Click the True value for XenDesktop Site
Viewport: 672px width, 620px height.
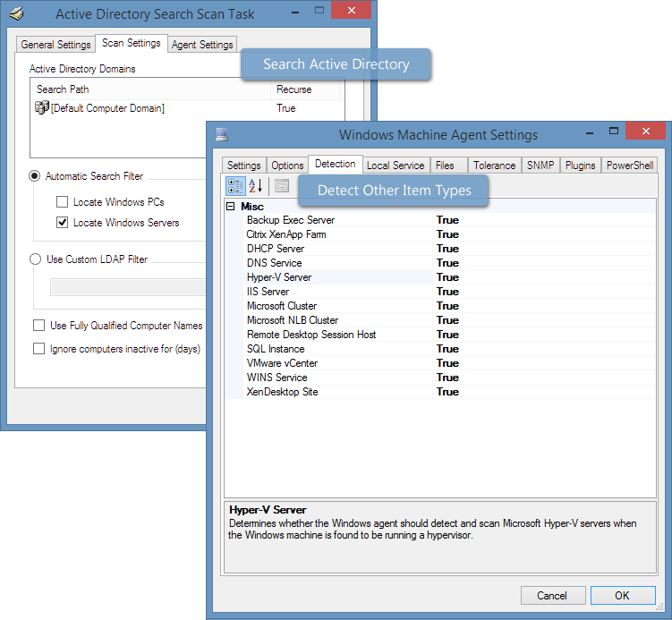(x=447, y=392)
